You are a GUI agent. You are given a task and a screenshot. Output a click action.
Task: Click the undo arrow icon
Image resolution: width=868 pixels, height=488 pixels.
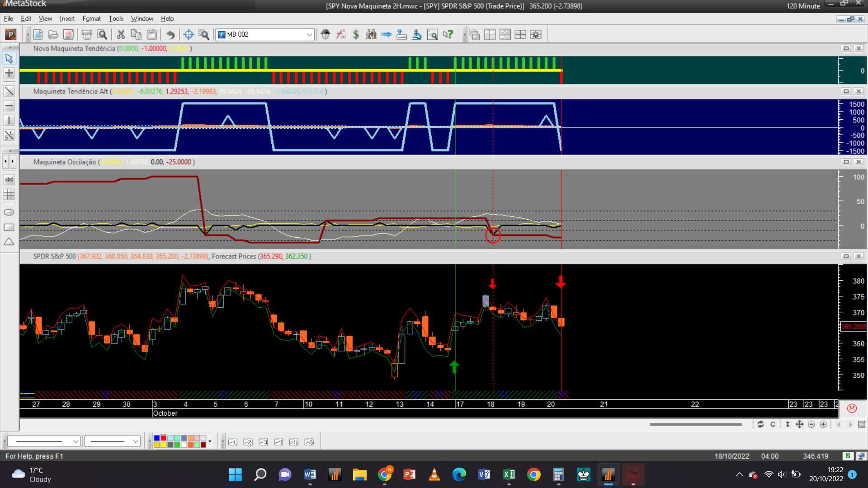(x=170, y=34)
